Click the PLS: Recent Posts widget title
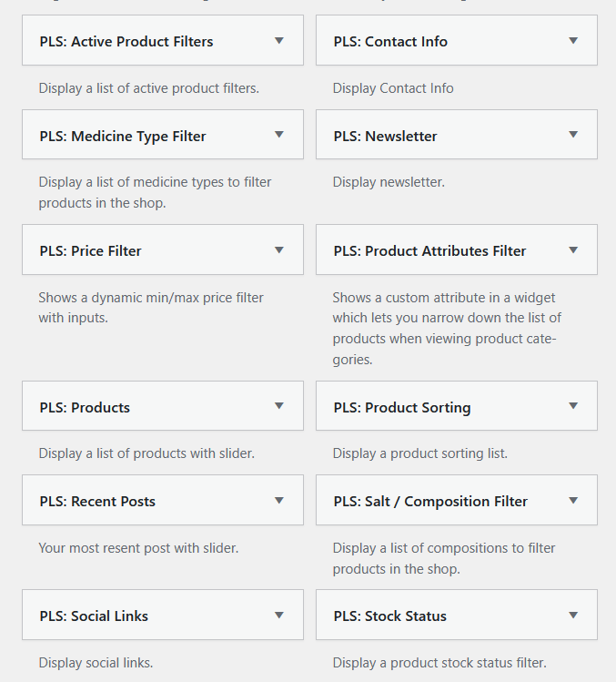The height and width of the screenshot is (682, 616). pyautogui.click(x=97, y=502)
